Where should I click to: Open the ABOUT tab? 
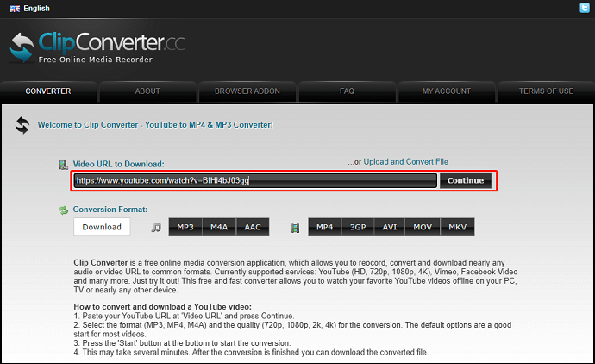[147, 91]
